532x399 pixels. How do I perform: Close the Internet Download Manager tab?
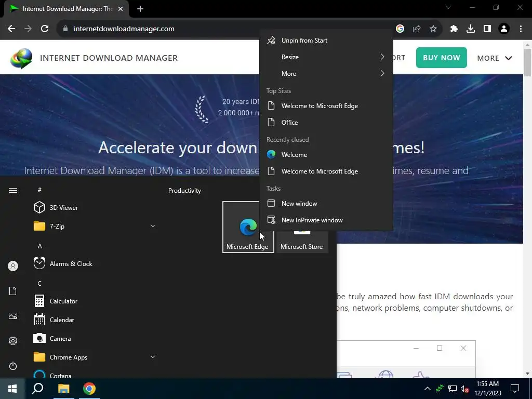coord(121,9)
